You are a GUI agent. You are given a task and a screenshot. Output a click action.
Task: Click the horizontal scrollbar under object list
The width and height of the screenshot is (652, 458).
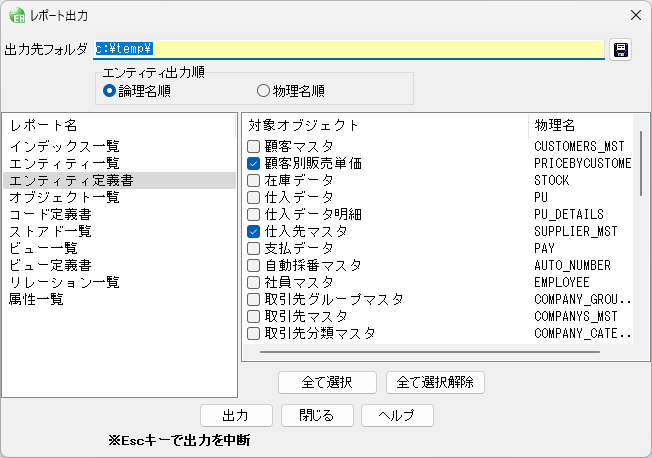pos(430,352)
